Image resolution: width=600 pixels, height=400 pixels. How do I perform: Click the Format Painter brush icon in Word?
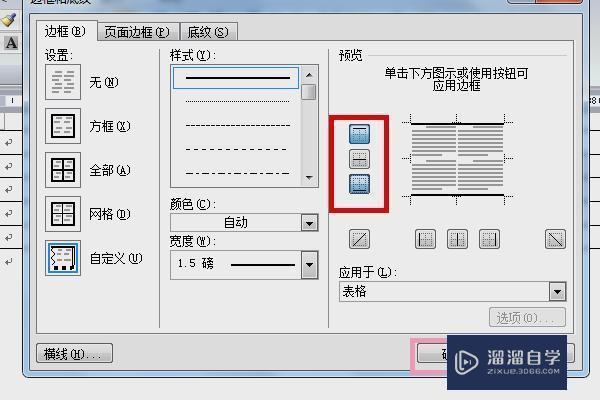point(9,19)
